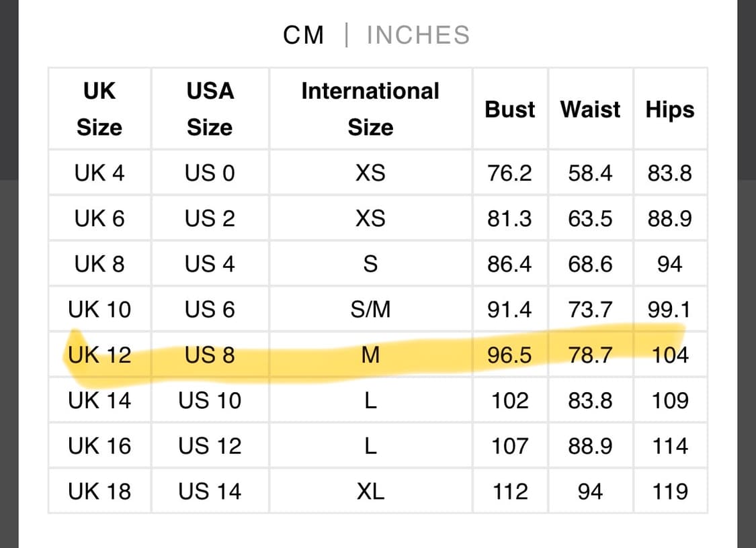Image resolution: width=756 pixels, height=548 pixels.
Task: Click the Waist column header
Action: [x=591, y=109]
